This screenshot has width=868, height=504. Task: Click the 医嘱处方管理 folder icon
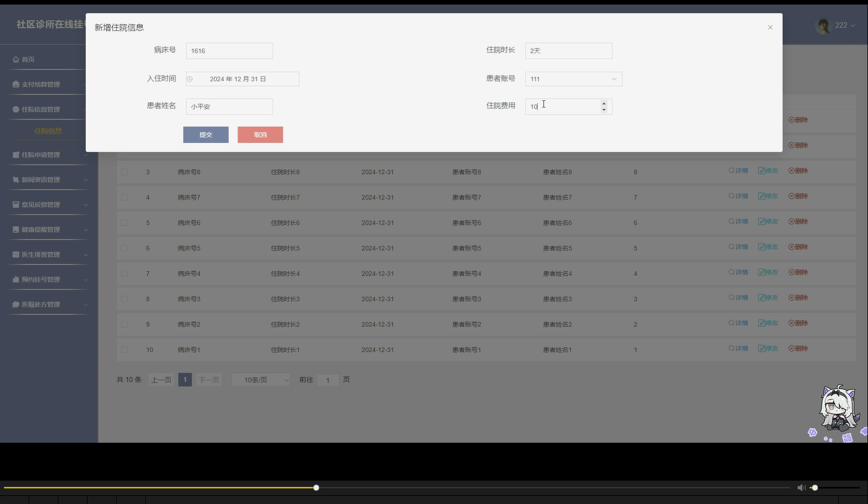pyautogui.click(x=16, y=305)
